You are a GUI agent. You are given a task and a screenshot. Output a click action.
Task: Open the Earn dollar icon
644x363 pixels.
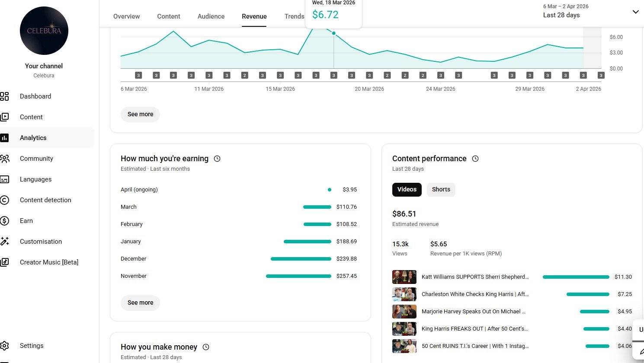coord(5,221)
